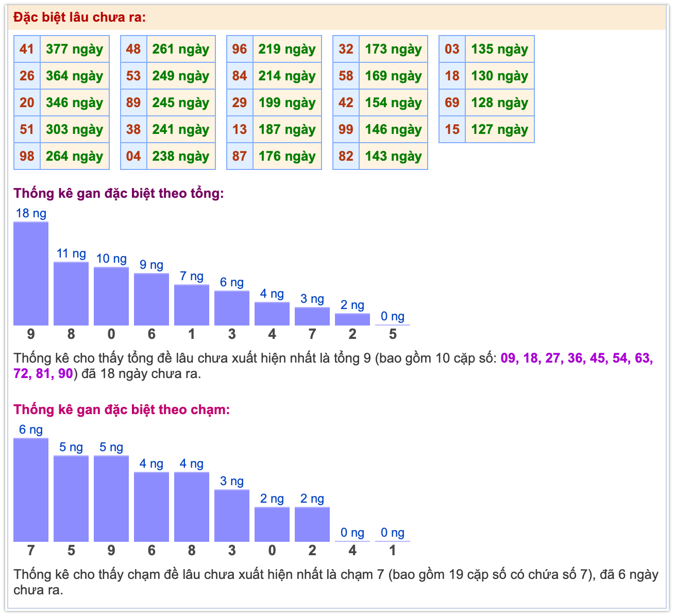Click the 'Đặc biệt lâu chưa ra' header

coord(80,18)
